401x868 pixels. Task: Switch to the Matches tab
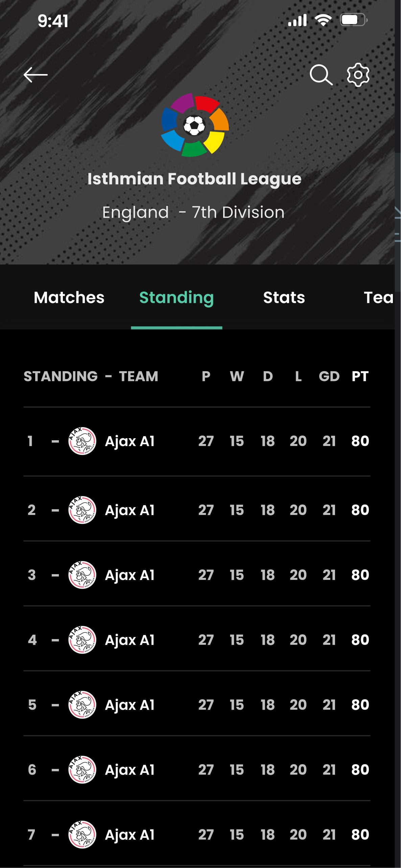[x=69, y=298]
